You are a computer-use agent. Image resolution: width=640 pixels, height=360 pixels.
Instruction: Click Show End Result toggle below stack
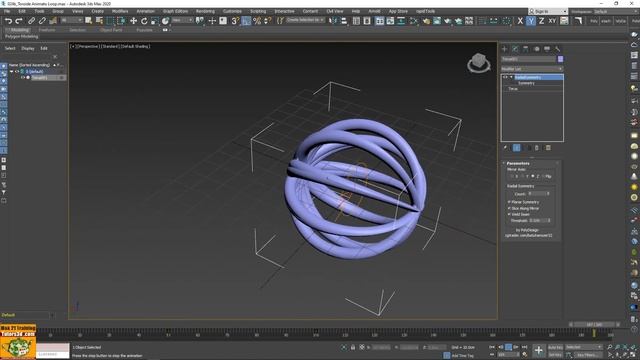click(517, 148)
